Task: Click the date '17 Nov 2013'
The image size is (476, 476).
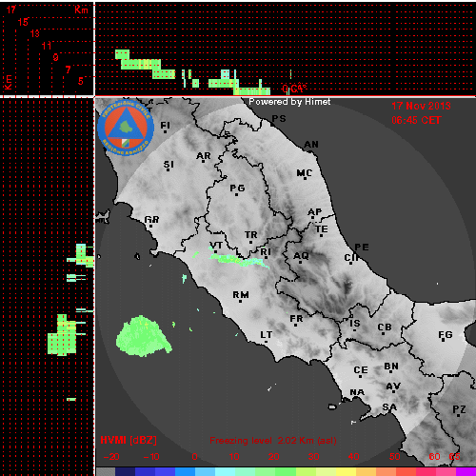Action: 421,106
